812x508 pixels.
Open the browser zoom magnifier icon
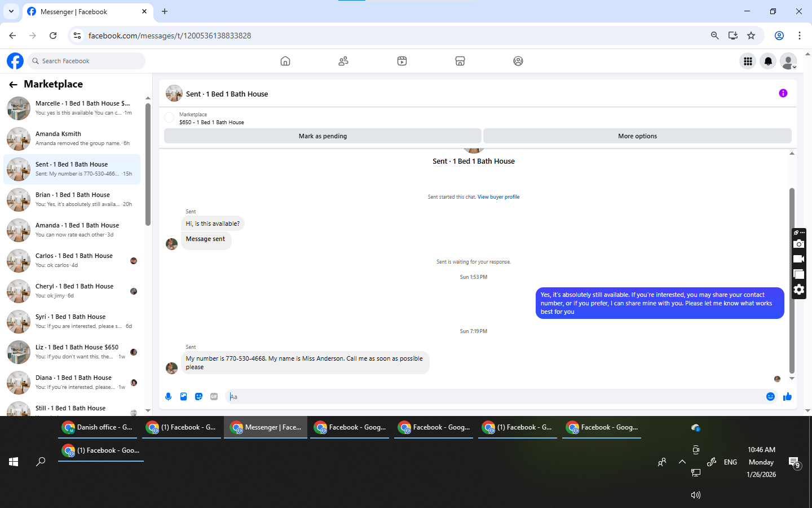coord(714,36)
